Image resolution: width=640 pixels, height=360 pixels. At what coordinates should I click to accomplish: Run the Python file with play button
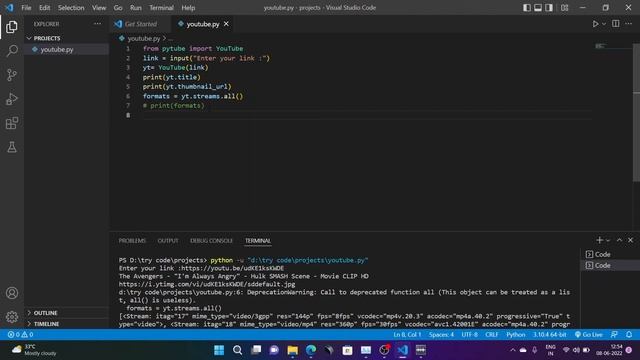596,24
